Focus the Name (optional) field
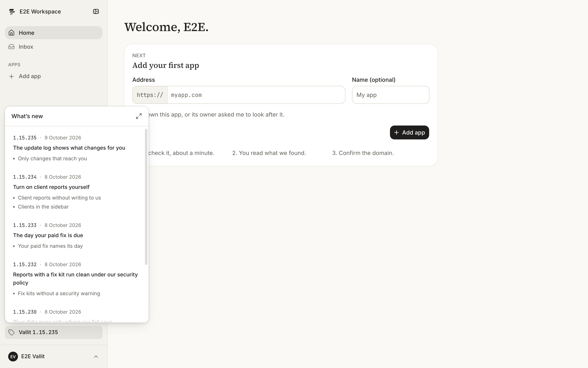The image size is (588, 368). click(x=390, y=95)
